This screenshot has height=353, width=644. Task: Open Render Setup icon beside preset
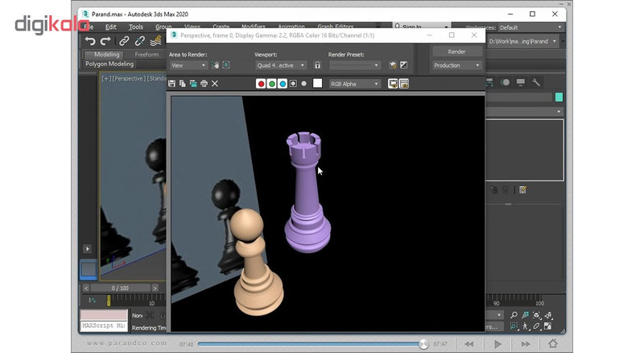pos(393,65)
